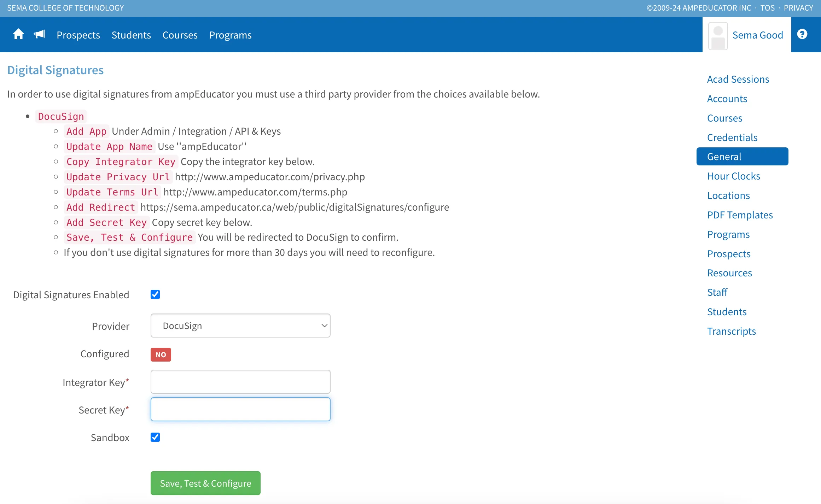Open the Prospects top navigation item
This screenshot has width=821, height=504.
[78, 35]
